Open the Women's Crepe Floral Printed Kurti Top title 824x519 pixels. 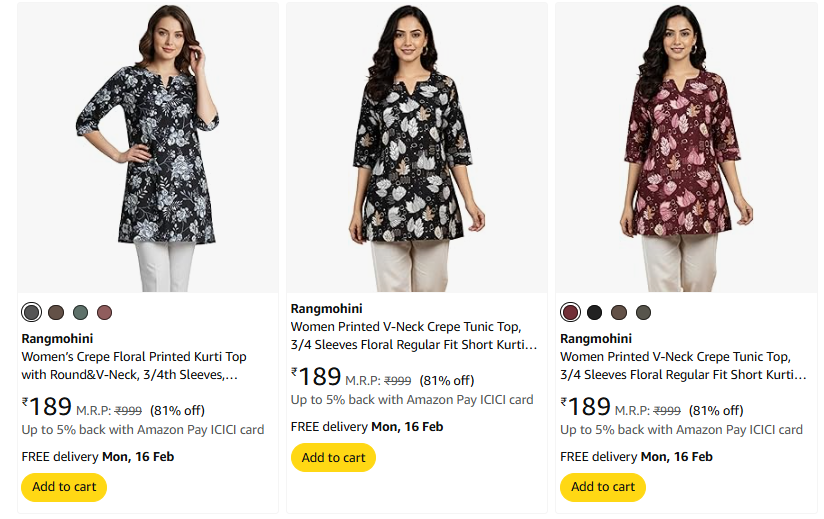[134, 366]
